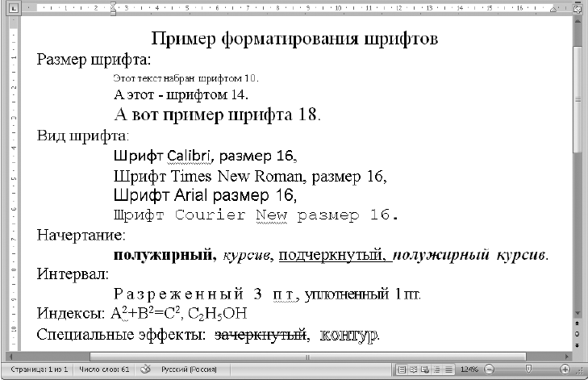Toggle ruler visibility button above the scrollbar
Screen dimensions: 588x380
(578, 10)
